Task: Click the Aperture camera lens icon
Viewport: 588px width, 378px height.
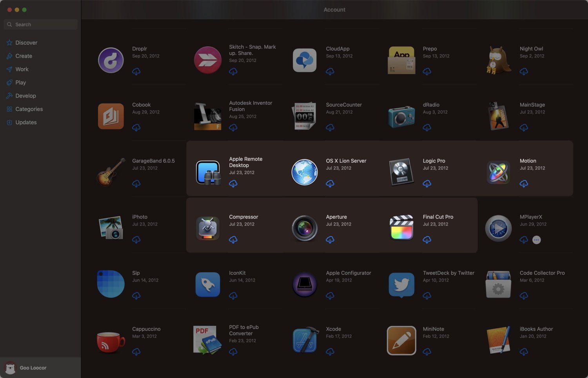Action: click(305, 227)
